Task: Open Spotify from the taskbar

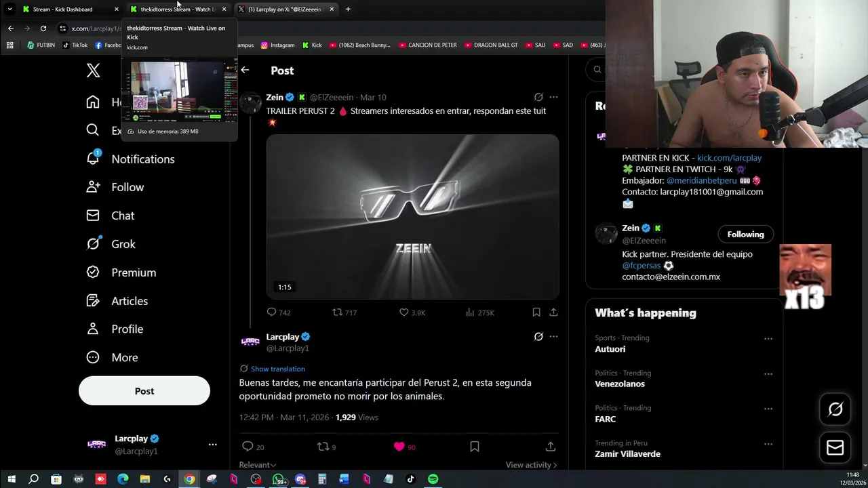Action: [433, 479]
